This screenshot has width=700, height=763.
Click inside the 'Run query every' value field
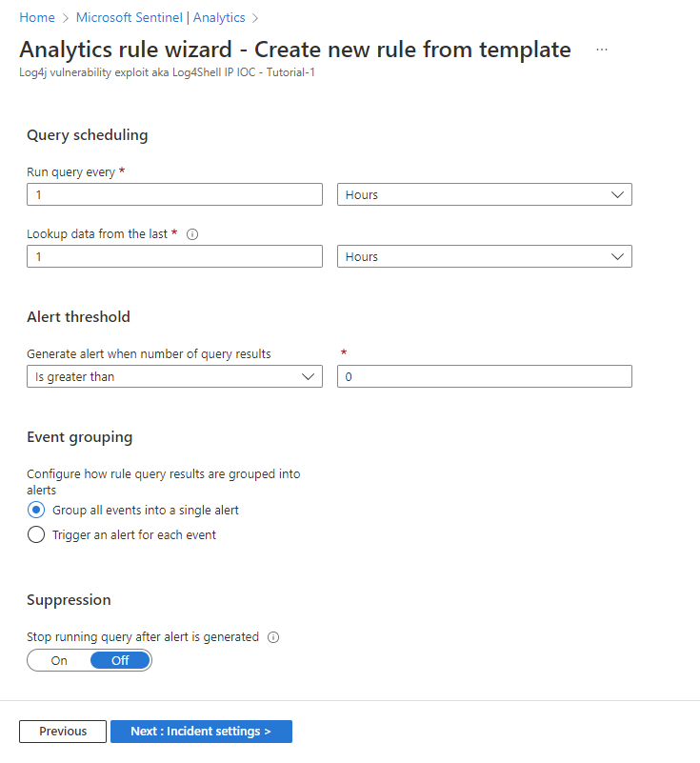click(x=174, y=194)
